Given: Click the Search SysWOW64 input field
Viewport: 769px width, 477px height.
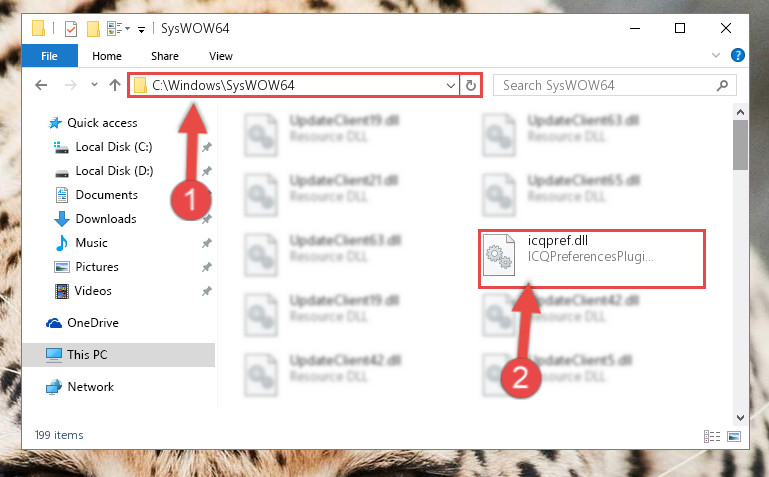Looking at the screenshot, I should pos(614,85).
